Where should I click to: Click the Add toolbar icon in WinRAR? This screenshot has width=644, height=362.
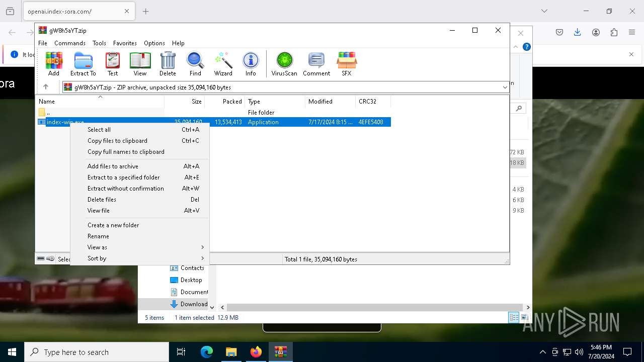(54, 64)
